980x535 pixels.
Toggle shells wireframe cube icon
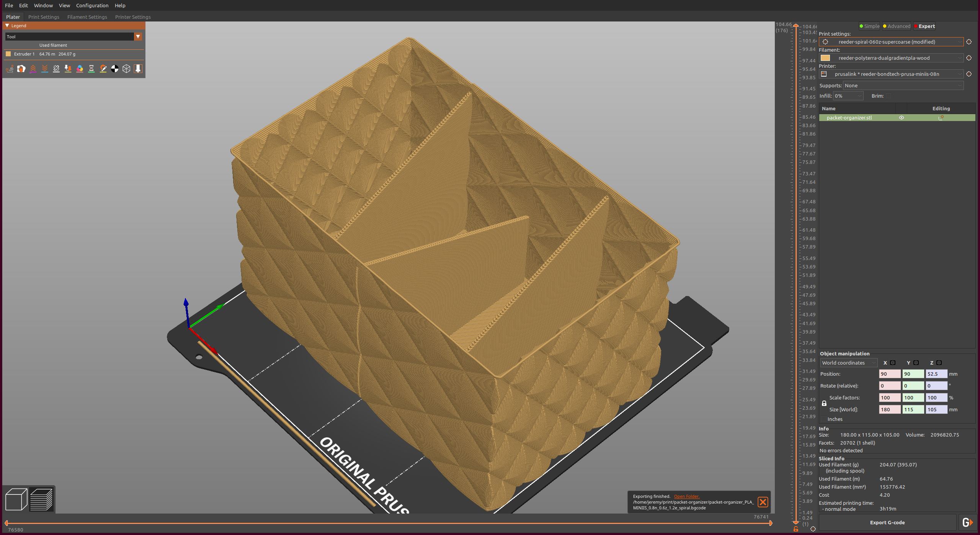click(126, 69)
